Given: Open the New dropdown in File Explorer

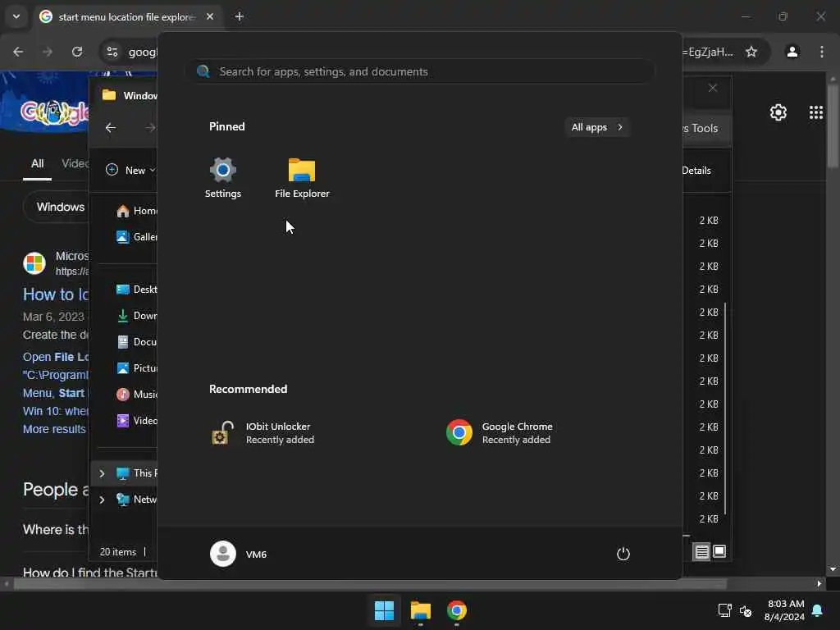Looking at the screenshot, I should click(130, 171).
